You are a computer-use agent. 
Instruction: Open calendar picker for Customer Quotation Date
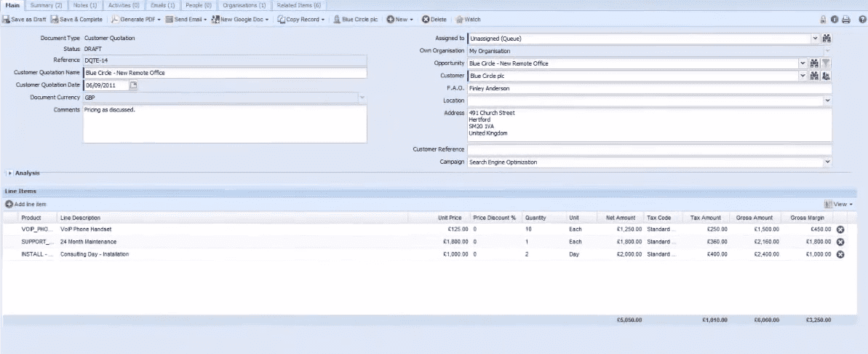pyautogui.click(x=133, y=85)
